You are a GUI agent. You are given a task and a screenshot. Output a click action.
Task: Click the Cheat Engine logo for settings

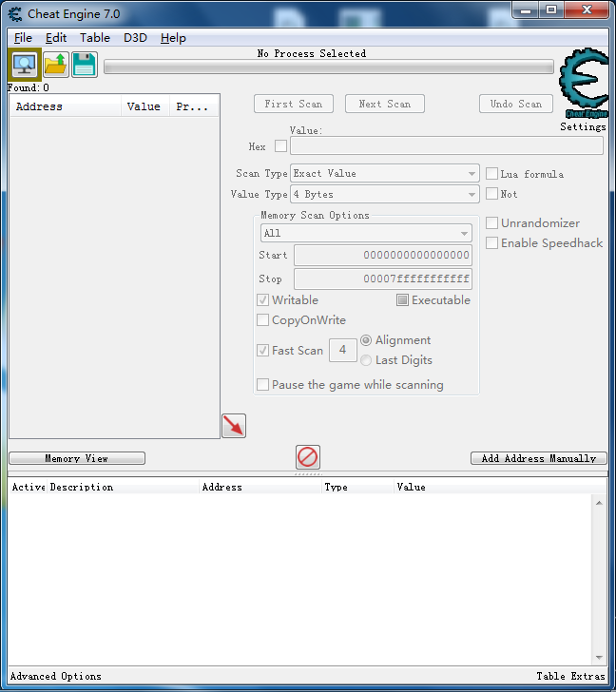[584, 83]
